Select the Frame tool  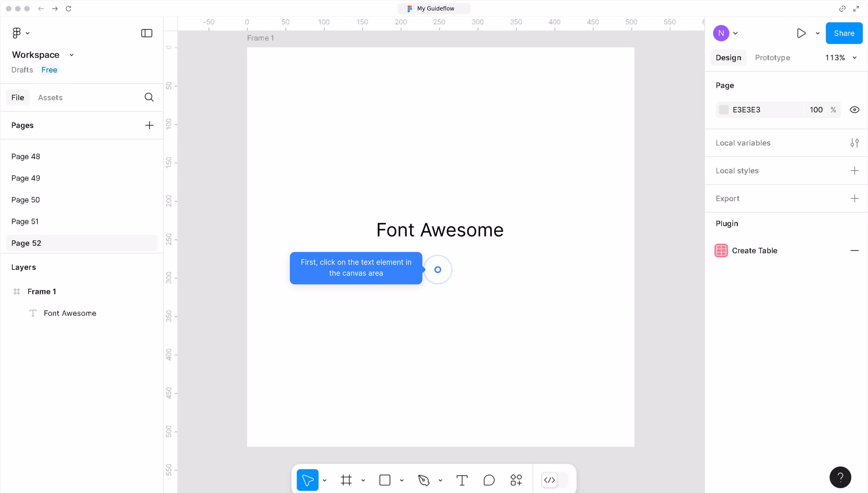[346, 480]
